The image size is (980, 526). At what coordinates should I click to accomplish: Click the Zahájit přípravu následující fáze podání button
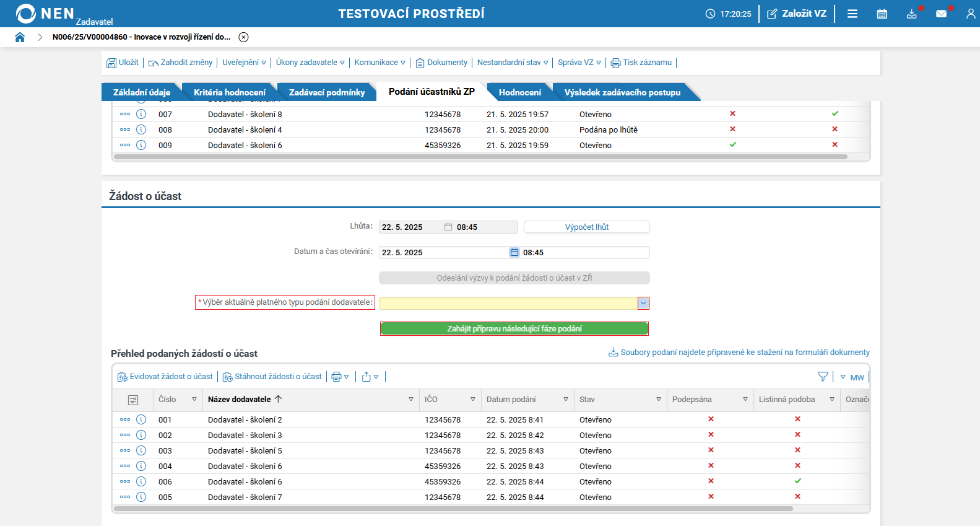514,328
